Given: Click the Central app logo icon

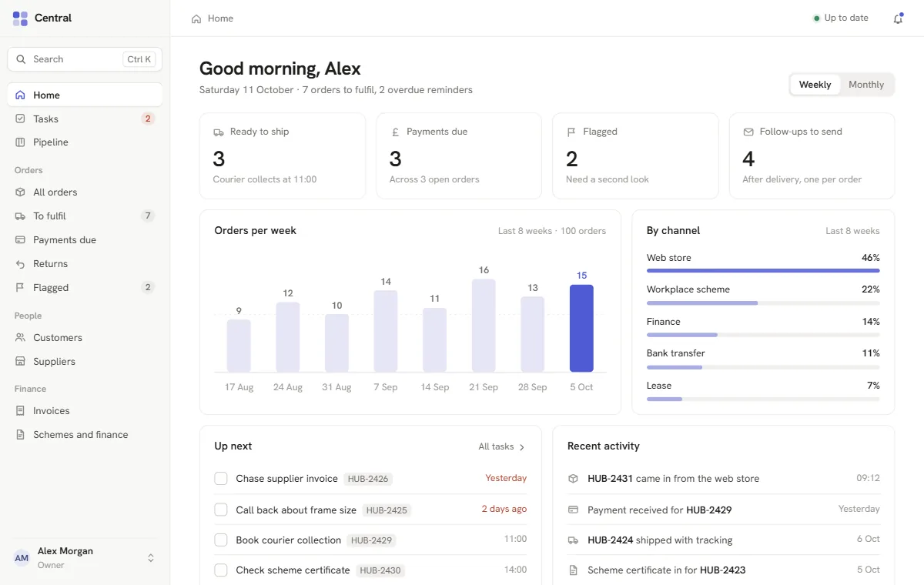Looking at the screenshot, I should pos(21,18).
